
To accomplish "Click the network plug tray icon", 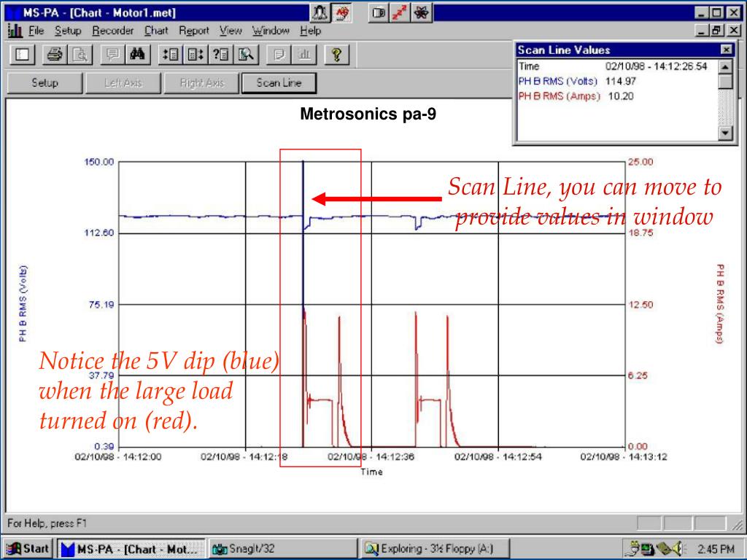I will [x=634, y=548].
